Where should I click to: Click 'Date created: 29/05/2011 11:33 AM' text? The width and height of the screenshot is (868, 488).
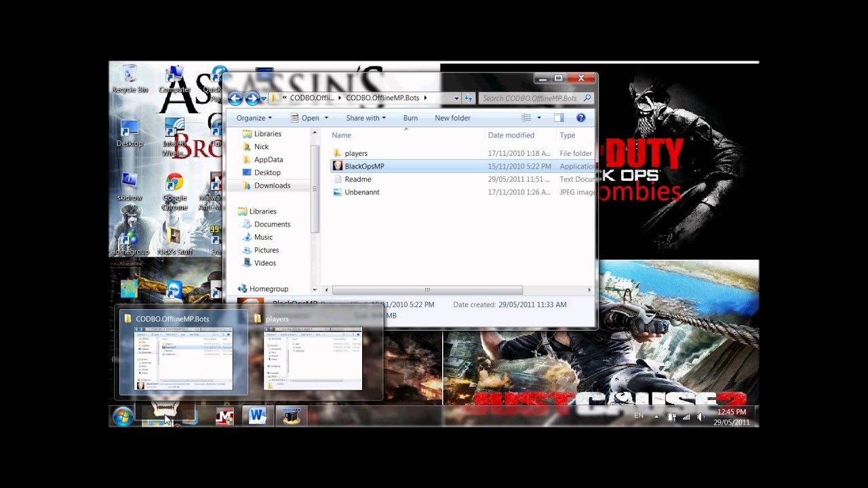click(x=510, y=305)
